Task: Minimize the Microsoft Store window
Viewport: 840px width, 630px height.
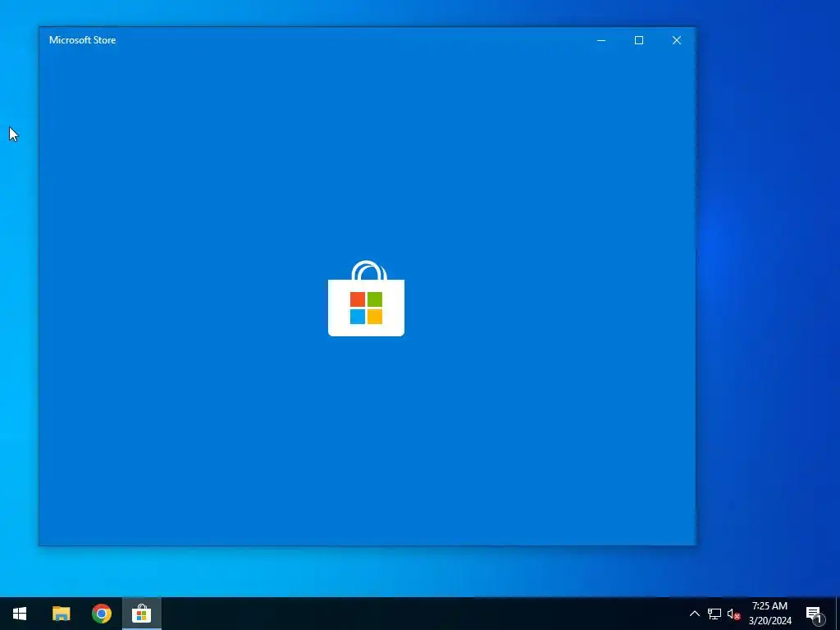Action: tap(601, 40)
